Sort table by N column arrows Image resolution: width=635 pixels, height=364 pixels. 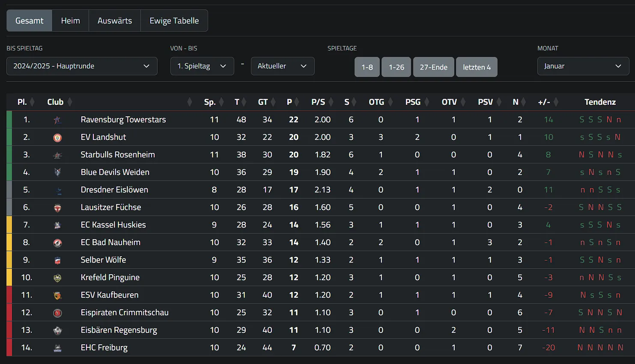pyautogui.click(x=524, y=102)
